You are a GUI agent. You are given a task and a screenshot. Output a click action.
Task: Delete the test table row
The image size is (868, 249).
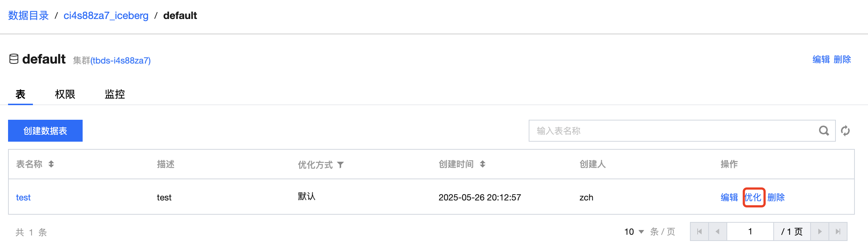click(x=776, y=198)
